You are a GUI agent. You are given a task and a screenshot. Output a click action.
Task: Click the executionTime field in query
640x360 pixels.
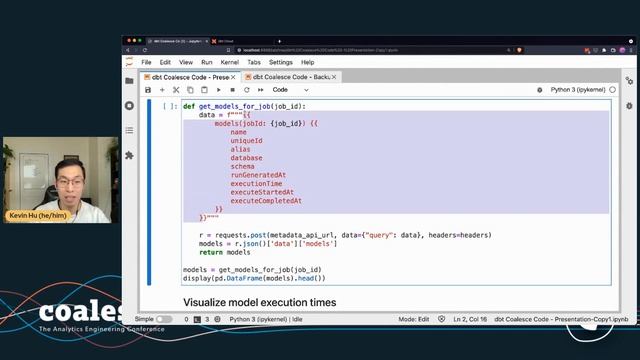pos(256,184)
